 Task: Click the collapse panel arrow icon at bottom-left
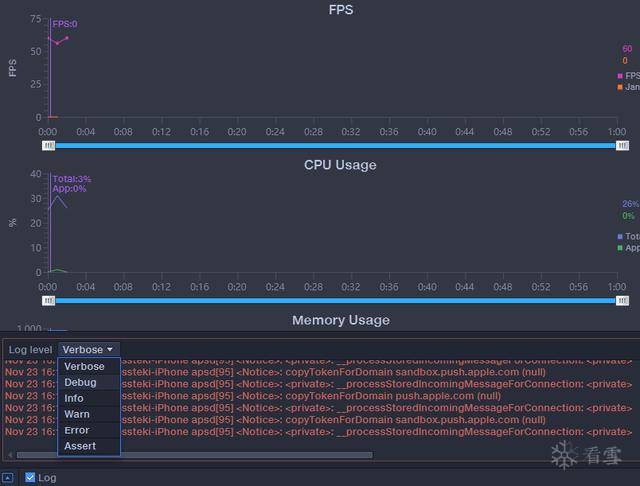point(8,478)
